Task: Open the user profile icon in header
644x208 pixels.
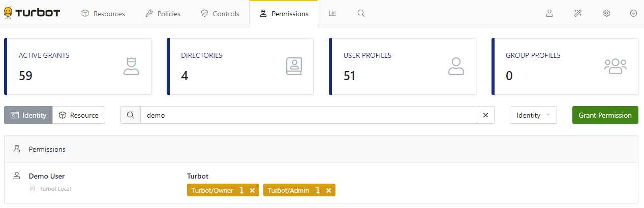Action: pos(549,14)
